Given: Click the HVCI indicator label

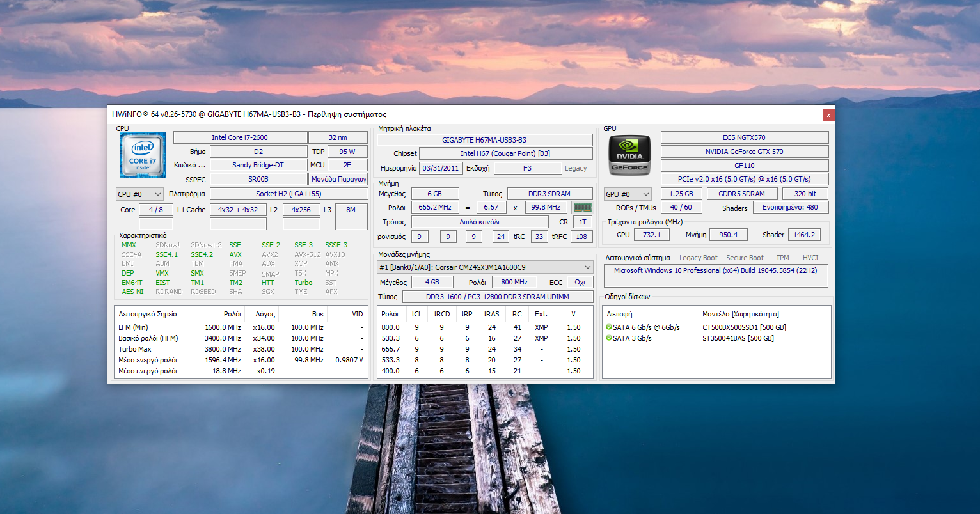Looking at the screenshot, I should click(x=810, y=258).
